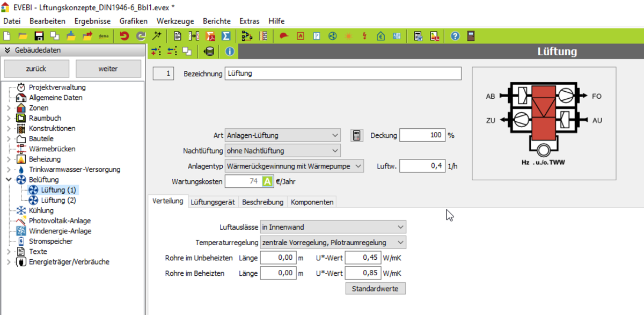Click the magic wand toolbar icon

pyautogui.click(x=157, y=36)
